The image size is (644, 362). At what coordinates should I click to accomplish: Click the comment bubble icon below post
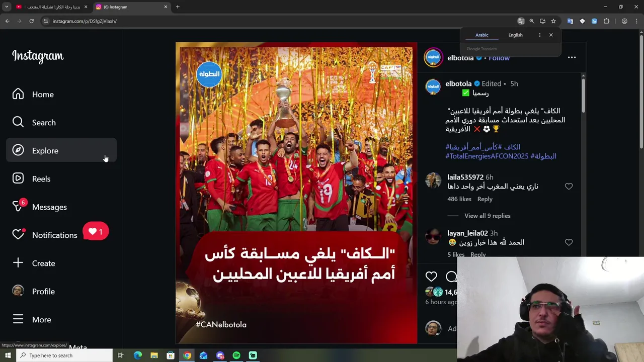451,276
